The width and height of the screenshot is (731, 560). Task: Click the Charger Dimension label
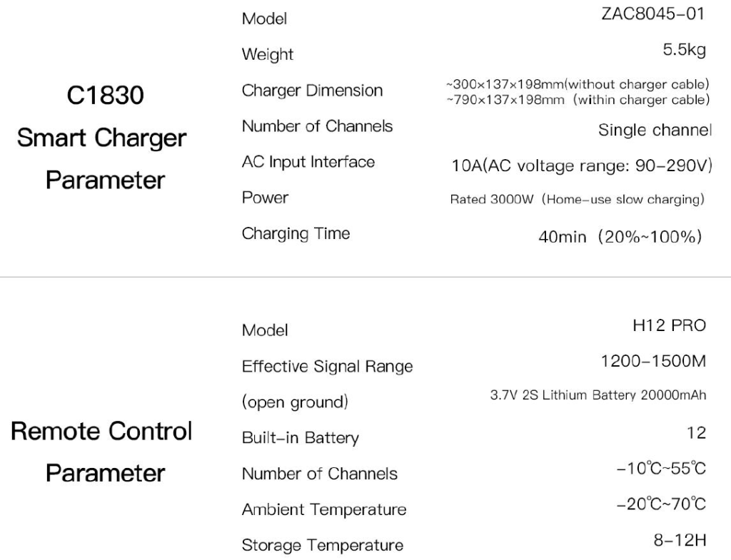(312, 91)
